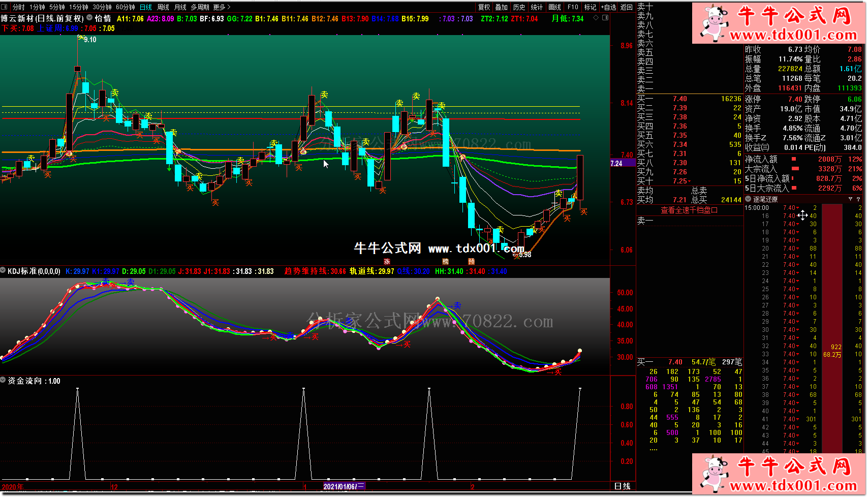Click the 恰情 indicator name
Image resolution: width=868 pixels, height=497 pixels.
point(103,18)
